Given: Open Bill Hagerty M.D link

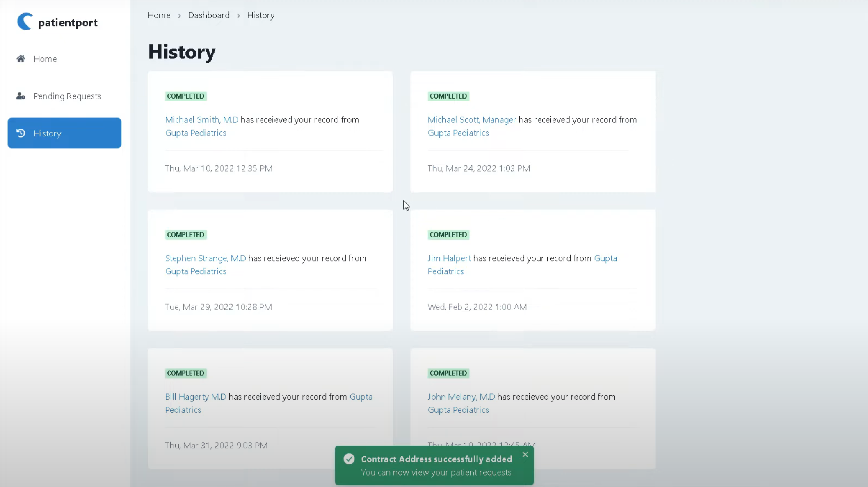Looking at the screenshot, I should pyautogui.click(x=195, y=397).
